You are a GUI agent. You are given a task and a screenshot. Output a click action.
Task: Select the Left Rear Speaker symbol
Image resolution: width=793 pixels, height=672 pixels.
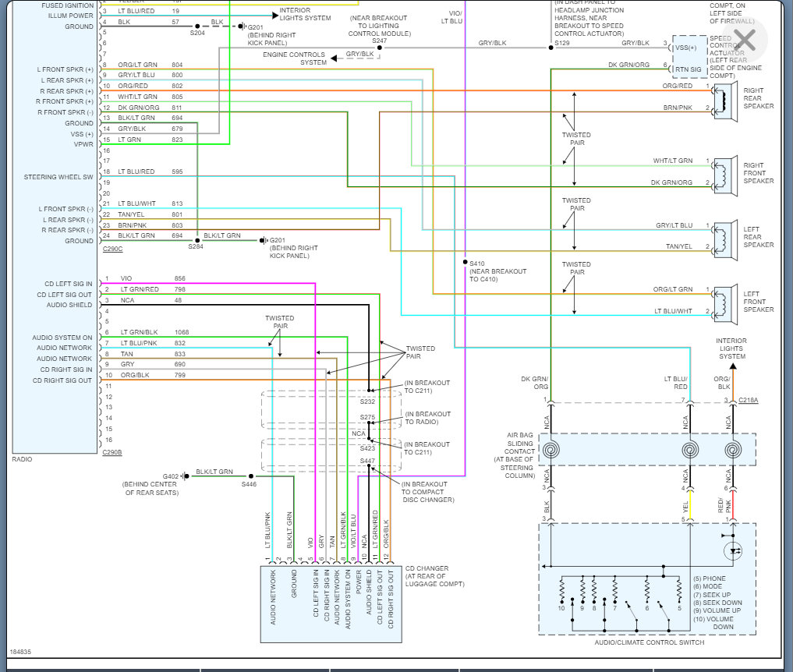pyautogui.click(x=725, y=240)
